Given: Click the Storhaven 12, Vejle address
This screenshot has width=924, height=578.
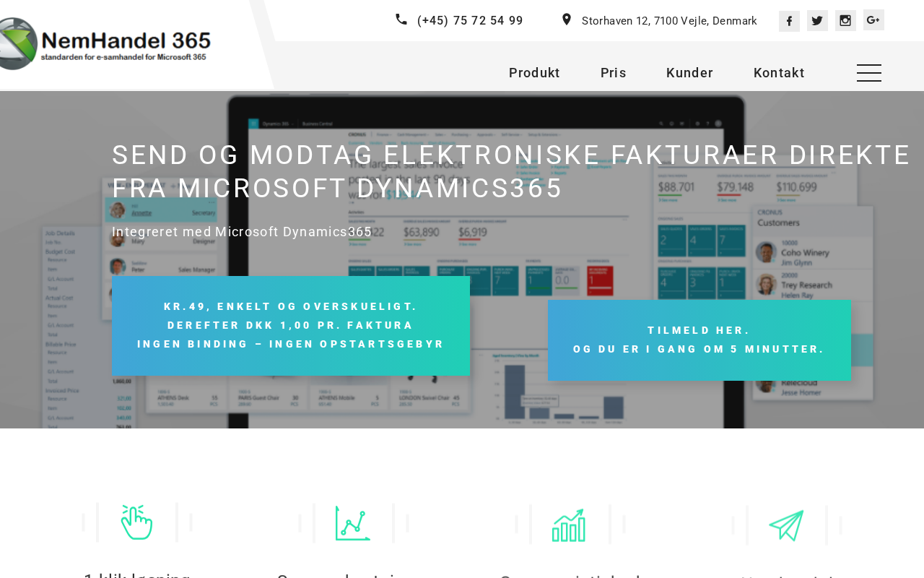Looking at the screenshot, I should point(669,21).
